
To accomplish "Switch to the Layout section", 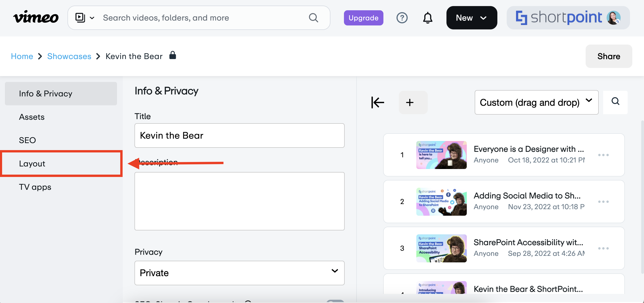I will 32,163.
